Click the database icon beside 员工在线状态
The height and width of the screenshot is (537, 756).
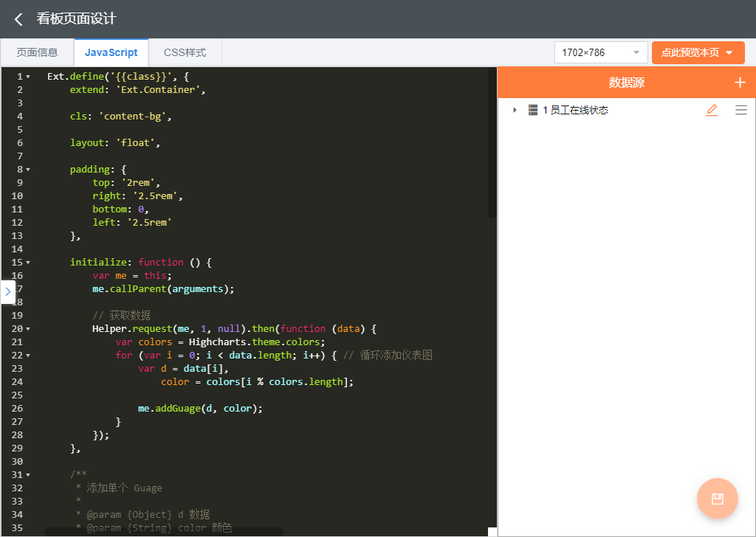pyautogui.click(x=533, y=111)
